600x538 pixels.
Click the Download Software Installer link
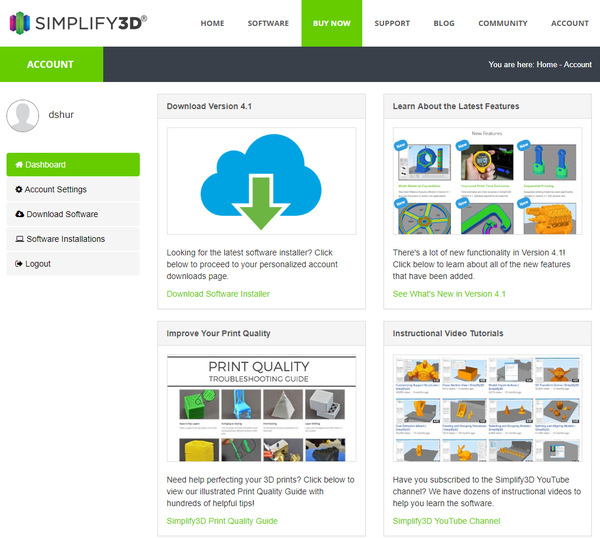218,294
